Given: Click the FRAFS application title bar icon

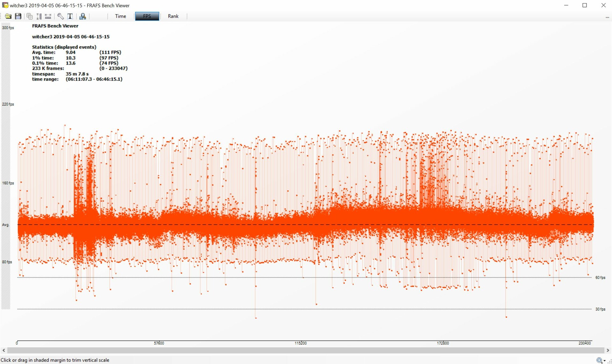Looking at the screenshot, I should coord(5,5).
